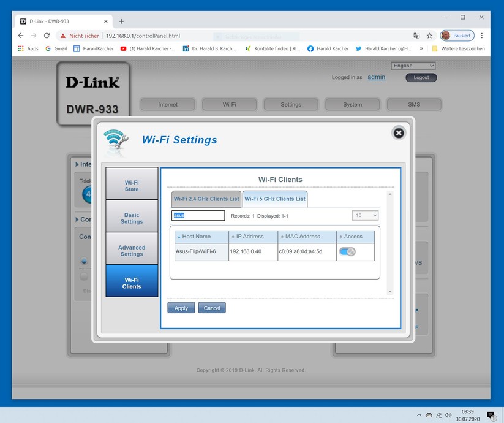Viewport: 504px width, 423px height.
Task: Switch to Wi-Fi 2.4 GHz Clients List tab
Action: coord(206,199)
